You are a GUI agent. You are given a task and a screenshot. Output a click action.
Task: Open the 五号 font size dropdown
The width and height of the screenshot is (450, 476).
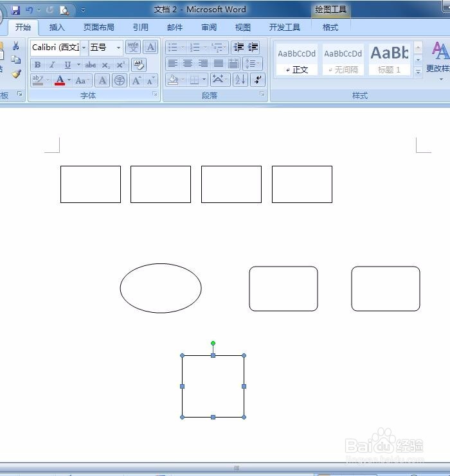pos(118,48)
